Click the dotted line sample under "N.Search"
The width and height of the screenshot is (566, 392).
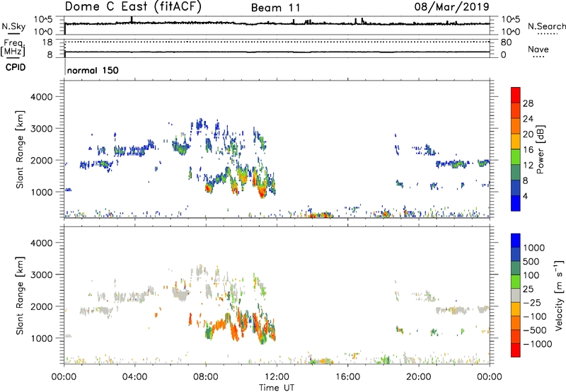point(548,34)
